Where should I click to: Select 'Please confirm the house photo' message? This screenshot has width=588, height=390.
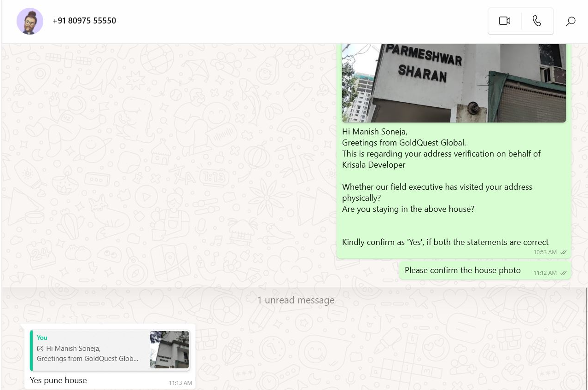(x=463, y=270)
